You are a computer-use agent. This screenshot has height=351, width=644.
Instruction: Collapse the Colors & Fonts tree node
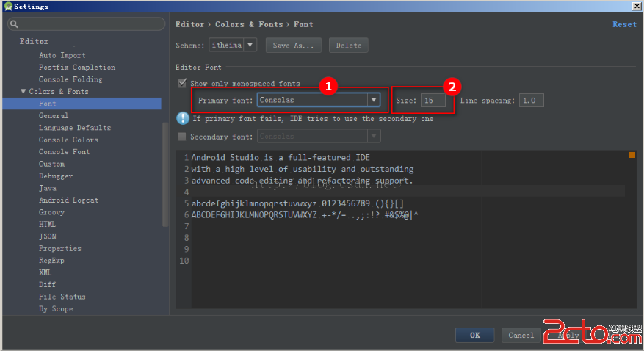[23, 91]
